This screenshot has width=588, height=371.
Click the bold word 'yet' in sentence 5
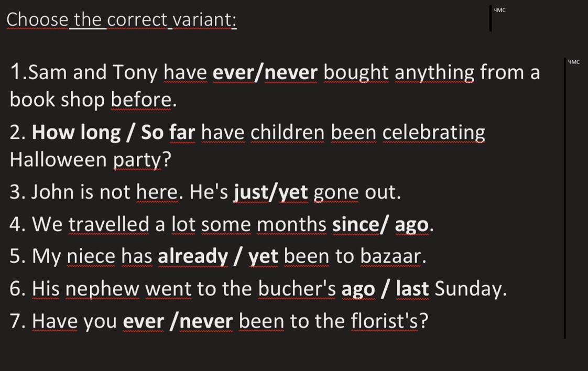(263, 256)
